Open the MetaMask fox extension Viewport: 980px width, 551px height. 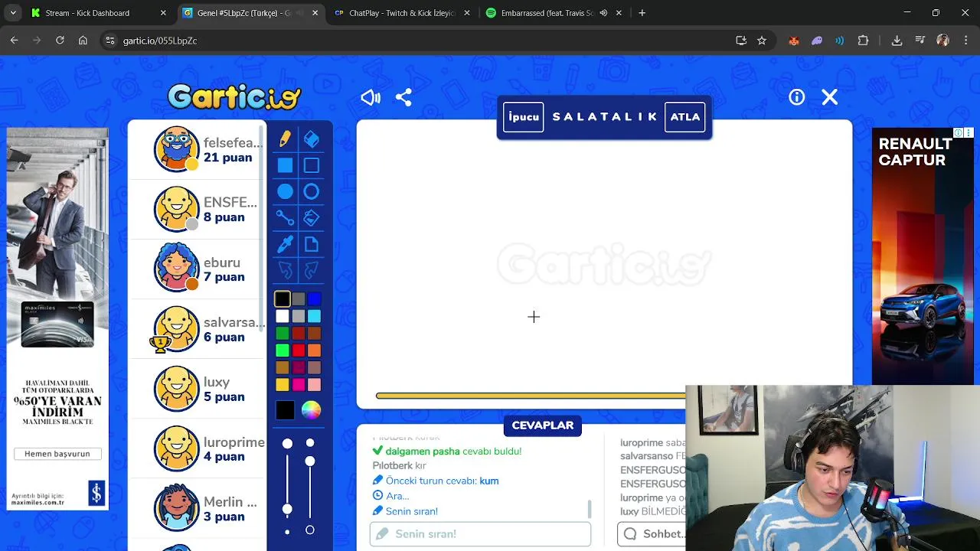point(794,41)
